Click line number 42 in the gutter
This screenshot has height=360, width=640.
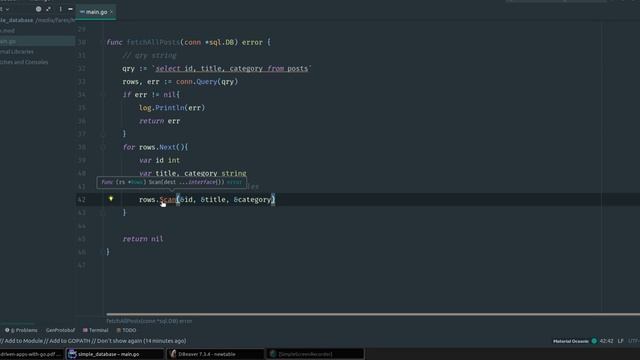(82, 200)
